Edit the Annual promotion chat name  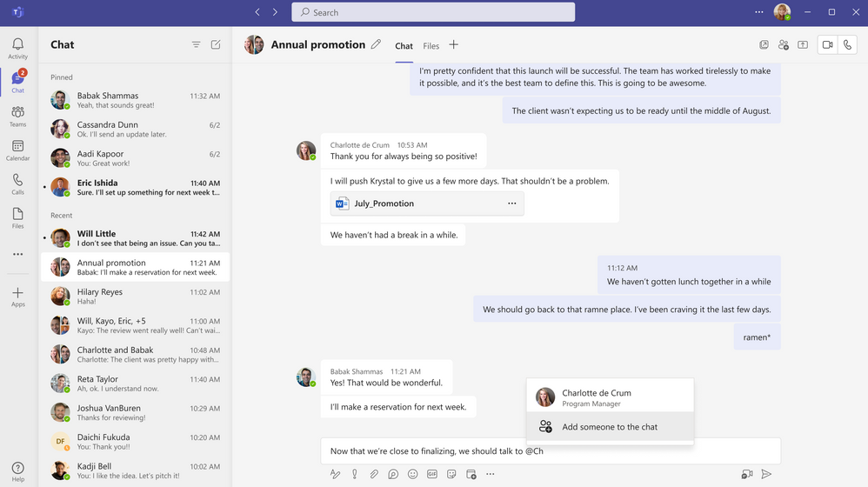[376, 45]
